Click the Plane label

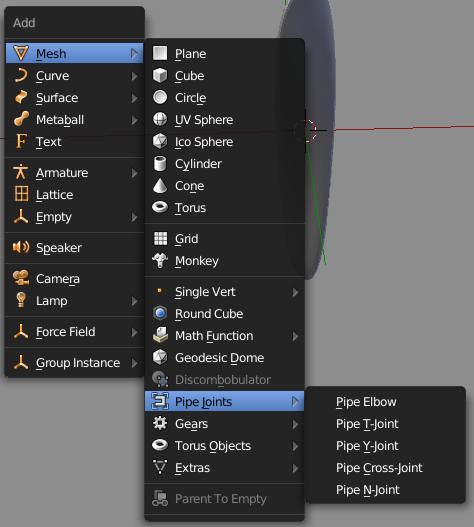pos(190,54)
